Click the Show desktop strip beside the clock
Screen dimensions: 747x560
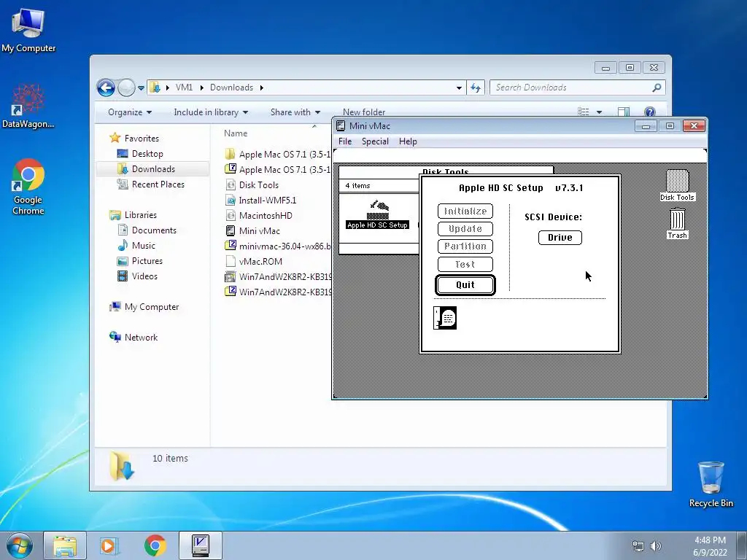tap(743, 545)
